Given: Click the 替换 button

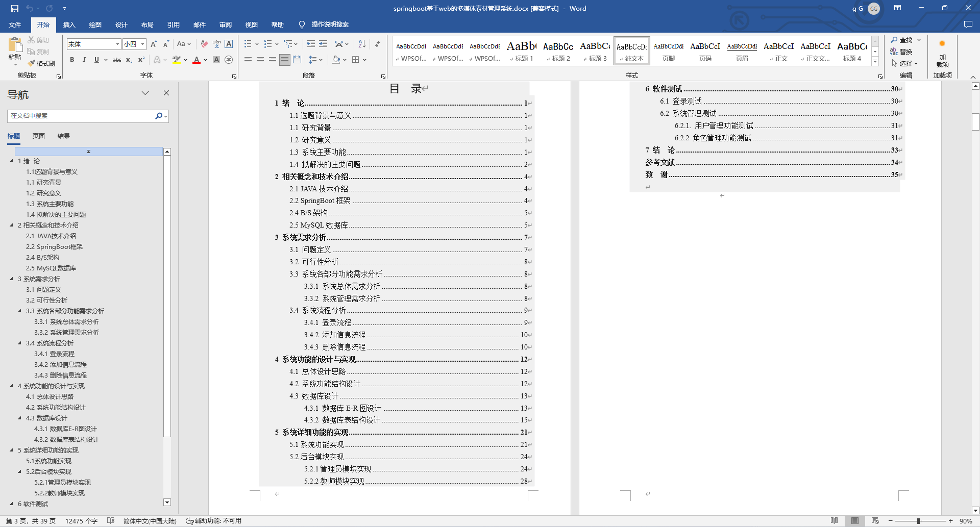Looking at the screenshot, I should [x=905, y=51].
